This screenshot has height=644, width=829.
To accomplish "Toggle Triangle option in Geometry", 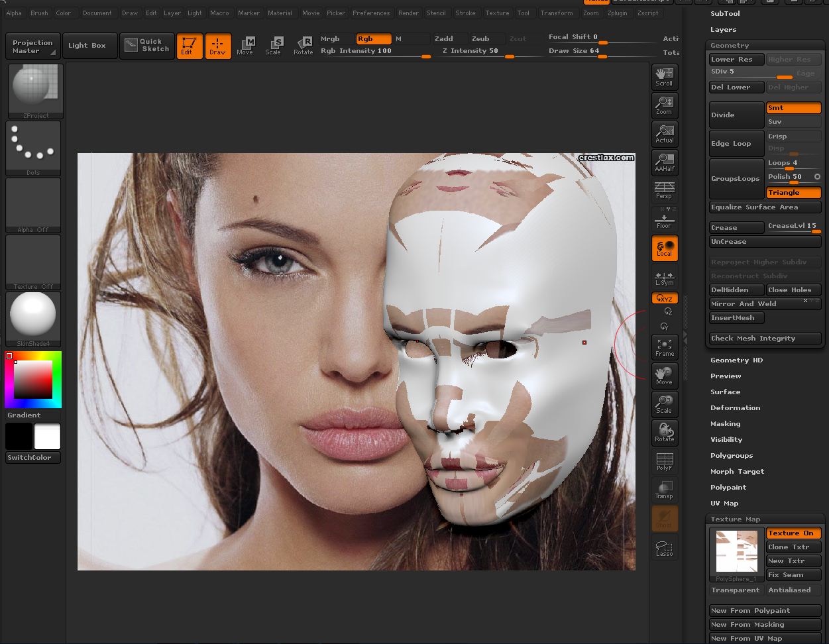I will point(794,193).
